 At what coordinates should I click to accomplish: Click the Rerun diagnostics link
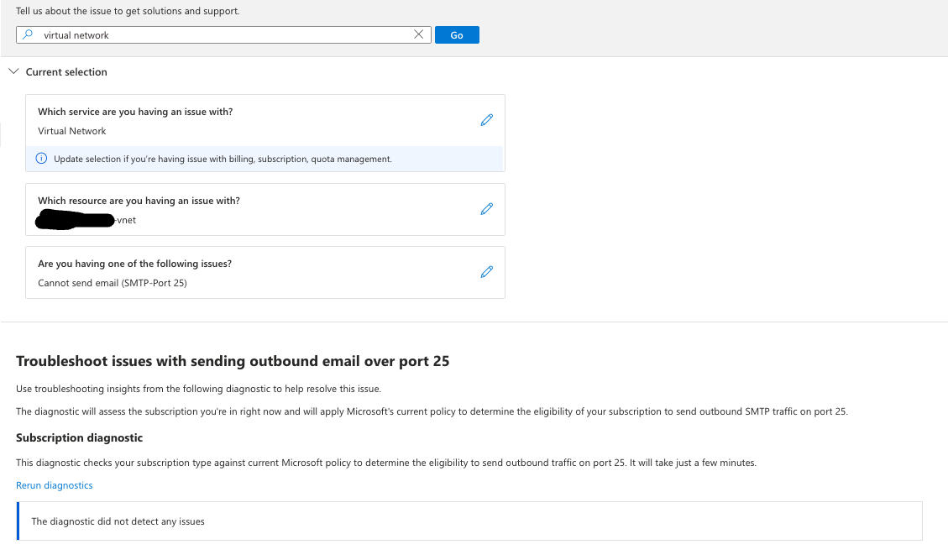[55, 485]
